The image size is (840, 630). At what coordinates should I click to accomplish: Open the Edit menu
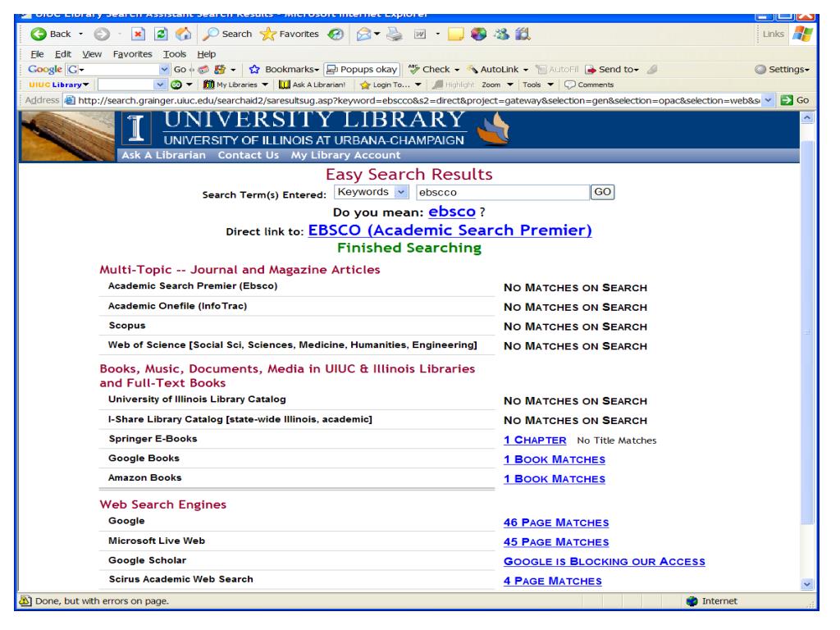pos(62,54)
